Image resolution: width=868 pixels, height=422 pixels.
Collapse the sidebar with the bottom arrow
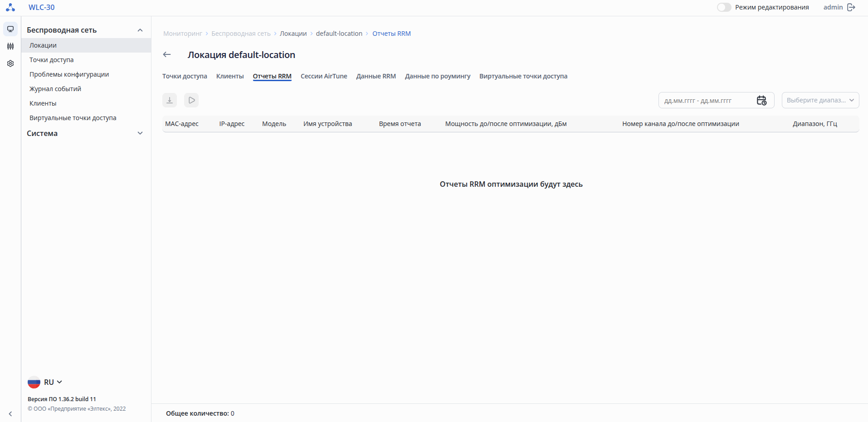click(x=10, y=414)
